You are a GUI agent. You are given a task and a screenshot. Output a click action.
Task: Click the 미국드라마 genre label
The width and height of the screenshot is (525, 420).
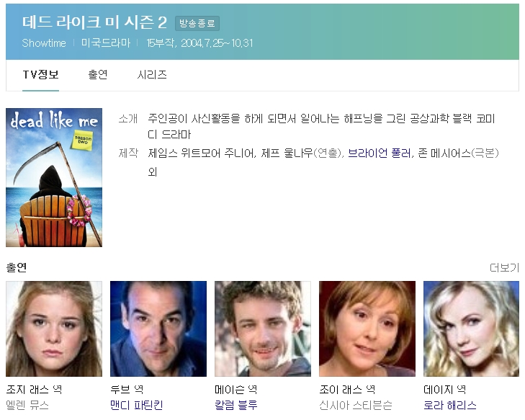point(106,43)
